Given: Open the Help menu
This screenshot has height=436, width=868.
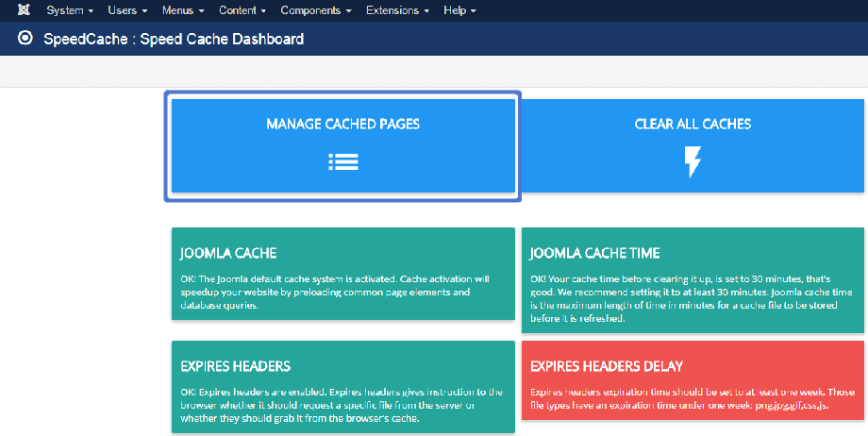Looking at the screenshot, I should point(459,10).
